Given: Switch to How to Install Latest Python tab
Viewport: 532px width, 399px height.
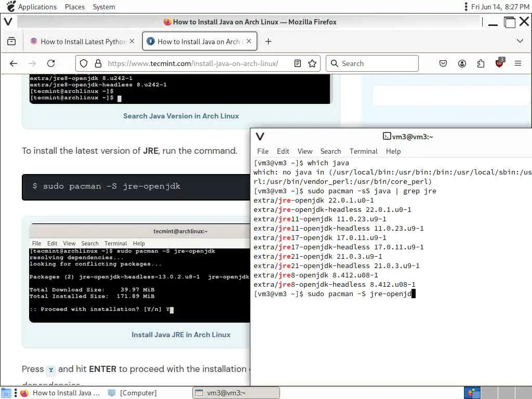Looking at the screenshot, I should pos(83,42).
